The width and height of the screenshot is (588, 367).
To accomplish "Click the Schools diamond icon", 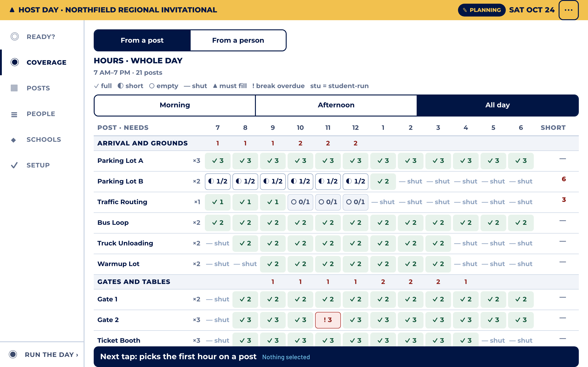I will [x=14, y=140].
